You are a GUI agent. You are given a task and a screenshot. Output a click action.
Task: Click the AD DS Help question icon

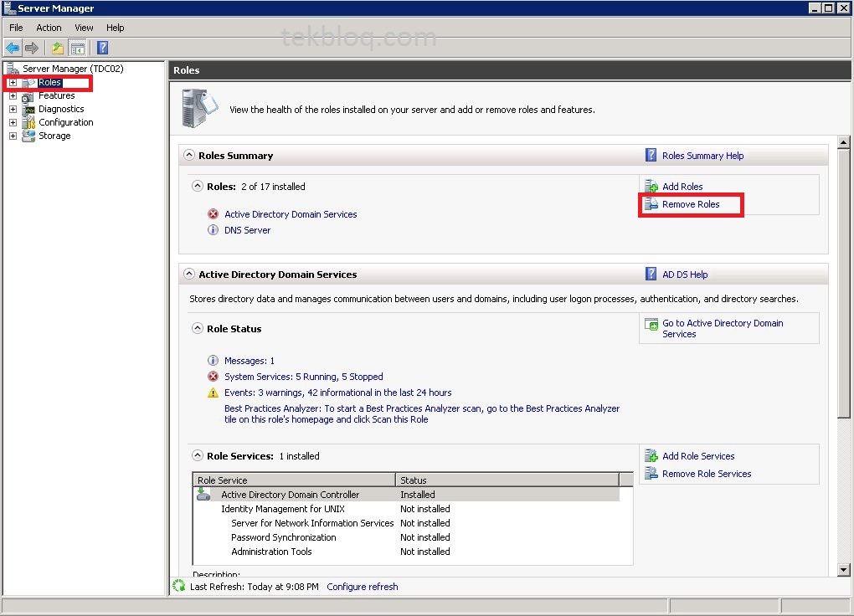click(x=651, y=274)
